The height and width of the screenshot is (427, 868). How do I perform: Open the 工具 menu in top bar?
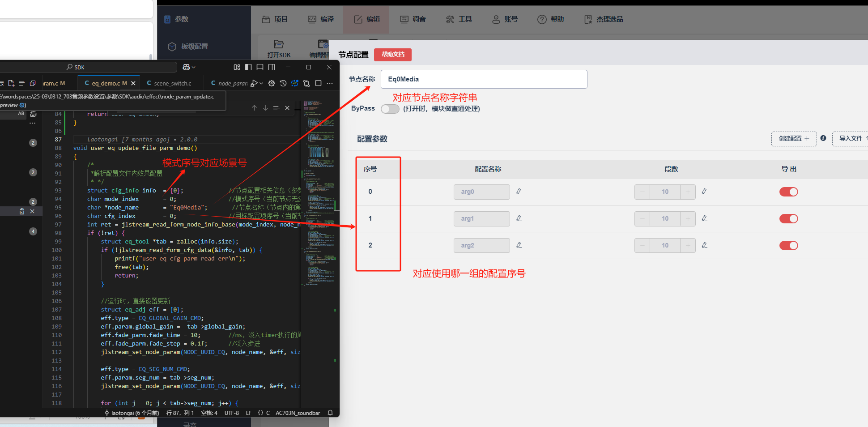click(459, 19)
